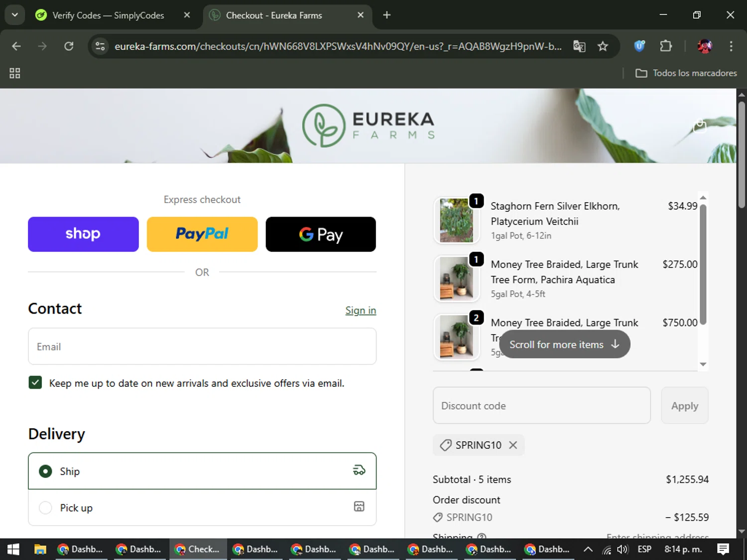Screen dimensions: 747x560
Task: Open the taskbar clock showing 8:14 p. m.
Action: [683, 549]
